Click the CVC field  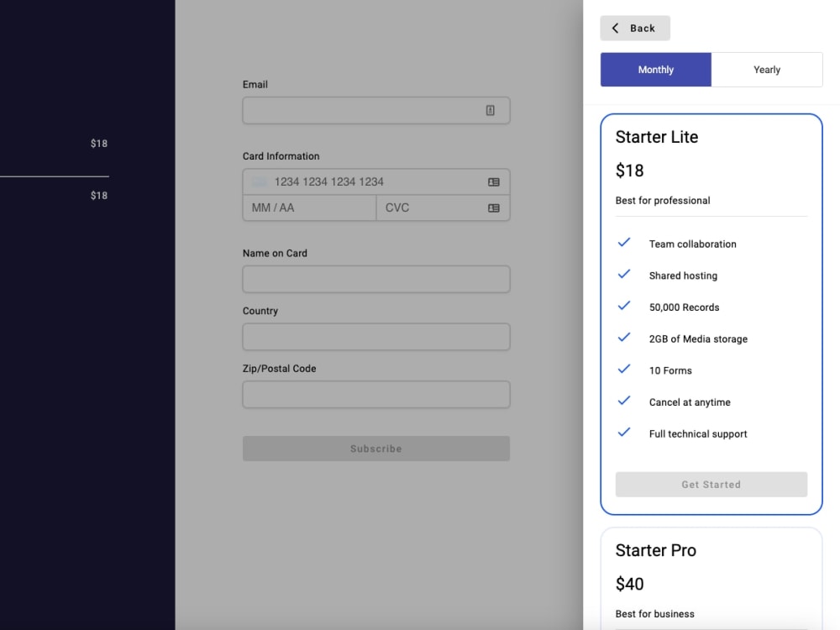443,207
